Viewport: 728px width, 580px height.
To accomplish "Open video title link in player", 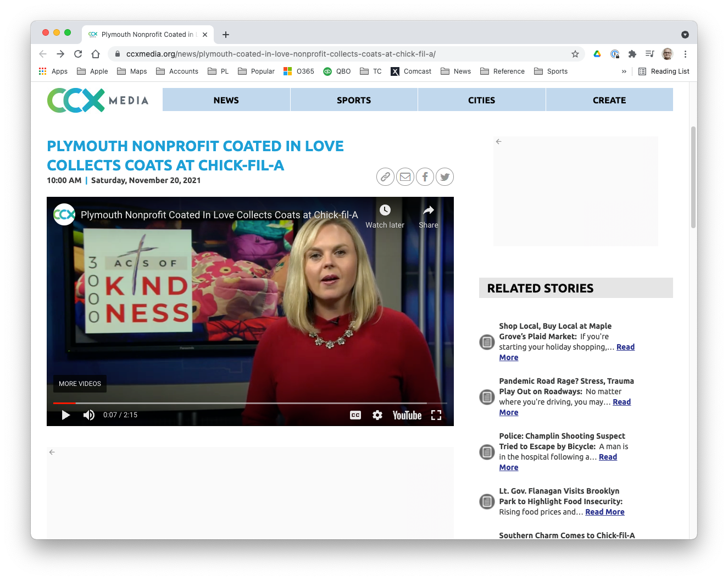I will click(x=219, y=215).
